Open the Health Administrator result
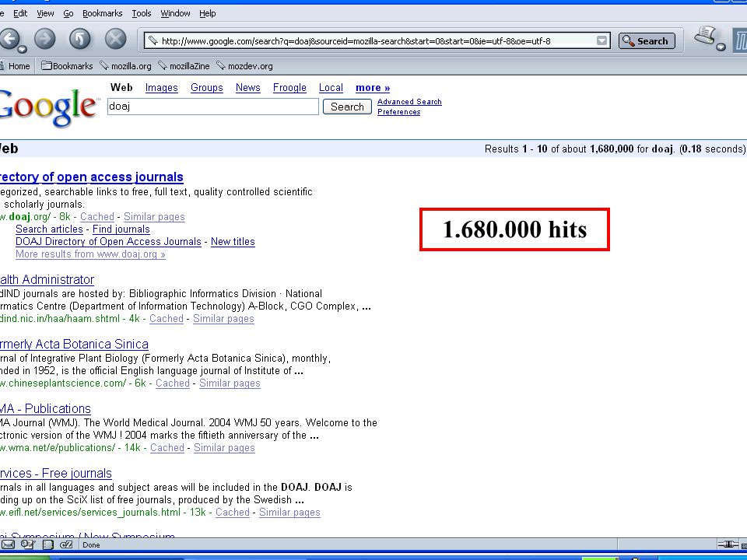 pyautogui.click(x=47, y=279)
